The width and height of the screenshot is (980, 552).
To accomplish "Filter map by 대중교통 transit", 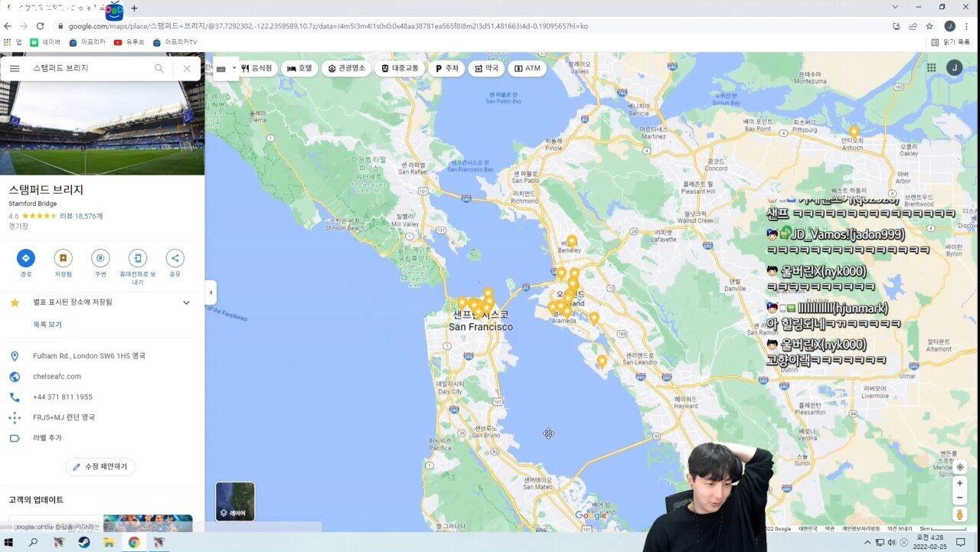I will pyautogui.click(x=400, y=68).
